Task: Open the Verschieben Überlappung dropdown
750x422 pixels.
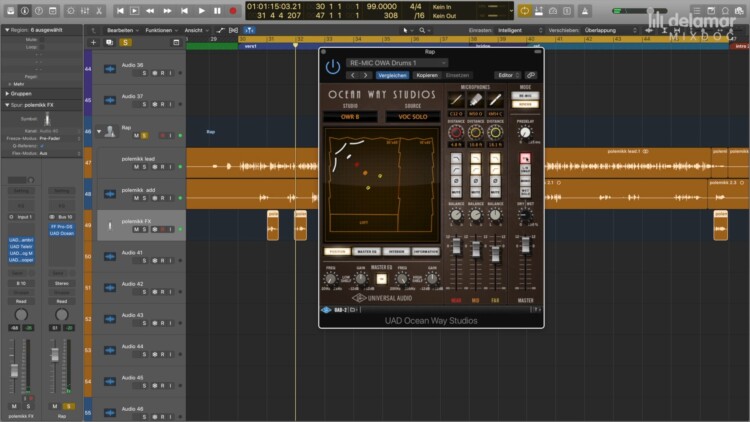Action: (610, 30)
